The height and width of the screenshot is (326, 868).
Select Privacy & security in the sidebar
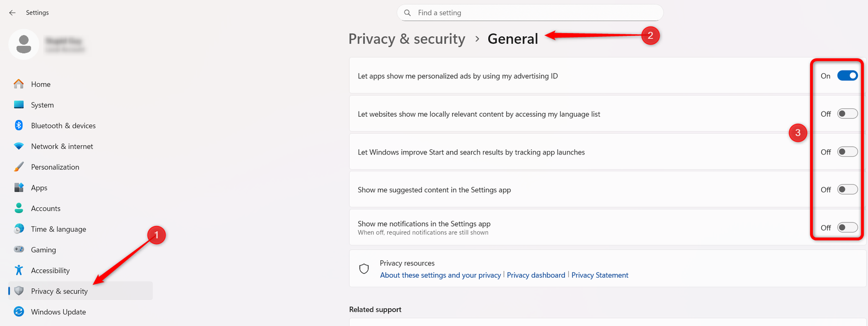59,290
